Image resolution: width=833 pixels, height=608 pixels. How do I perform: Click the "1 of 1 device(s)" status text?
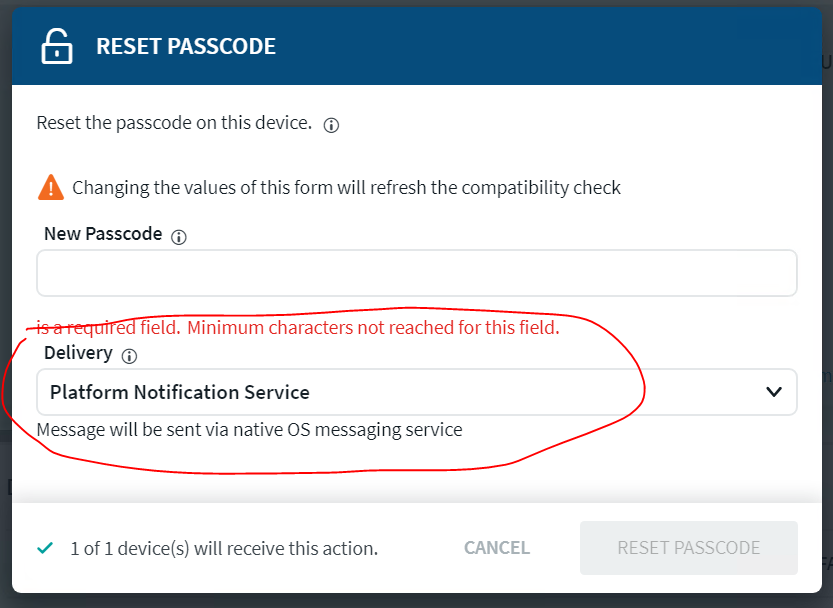tap(224, 548)
